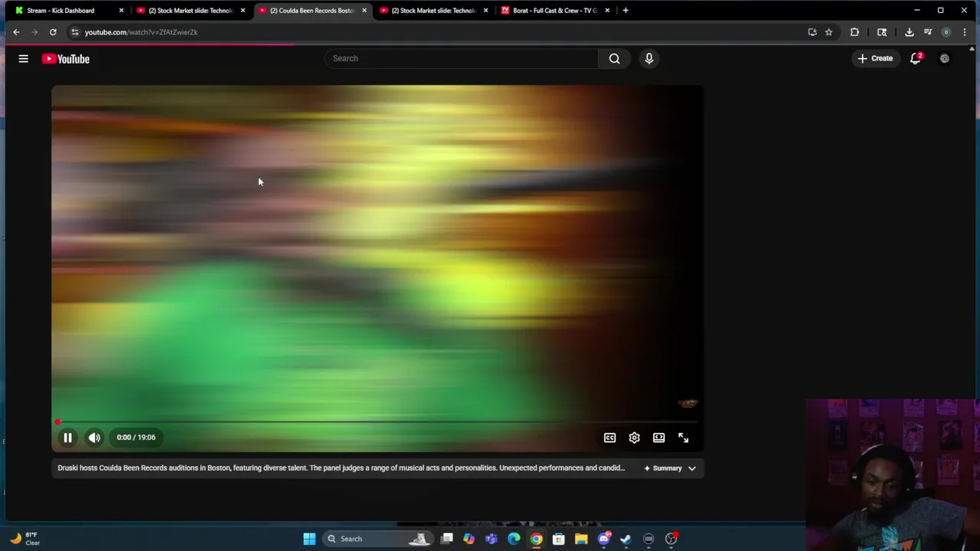Viewport: 980px width, 551px height.
Task: Open Chrome three-dot menu
Action: pos(964,32)
